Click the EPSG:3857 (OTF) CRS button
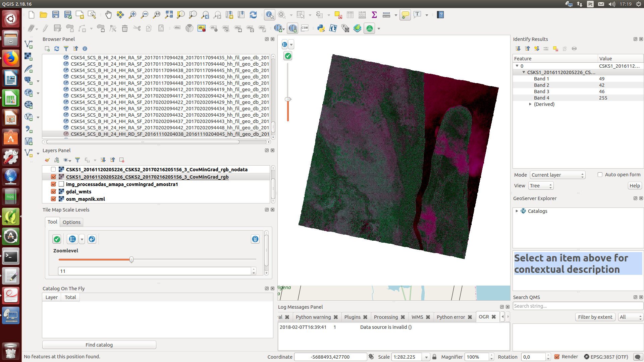644x362 pixels. tap(606, 357)
